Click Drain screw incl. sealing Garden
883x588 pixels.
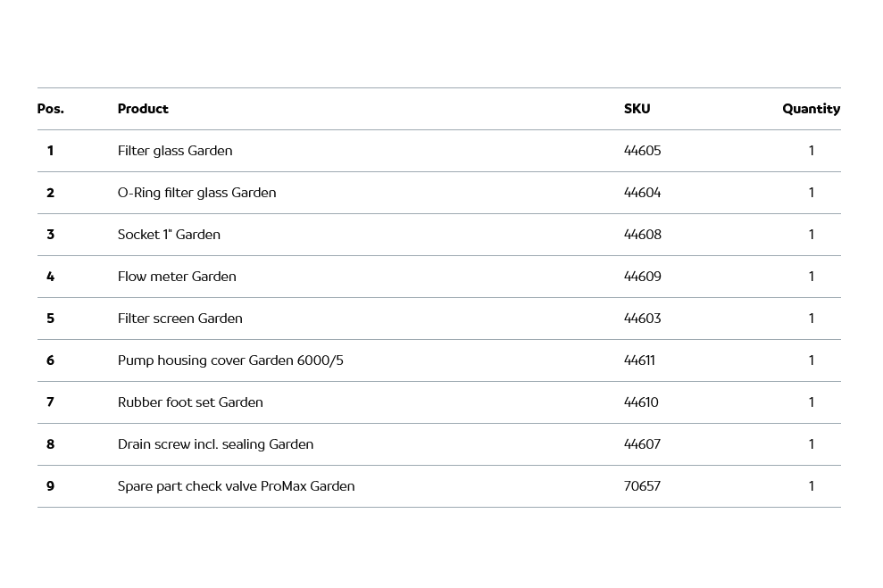215,444
